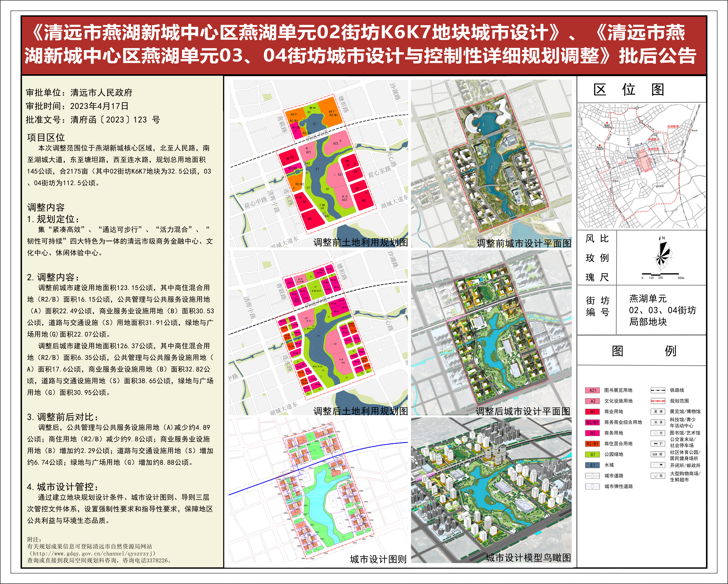The image size is (728, 584).
Task: Click the A21 library exhibition land legend swatch
Action: pyautogui.click(x=593, y=390)
